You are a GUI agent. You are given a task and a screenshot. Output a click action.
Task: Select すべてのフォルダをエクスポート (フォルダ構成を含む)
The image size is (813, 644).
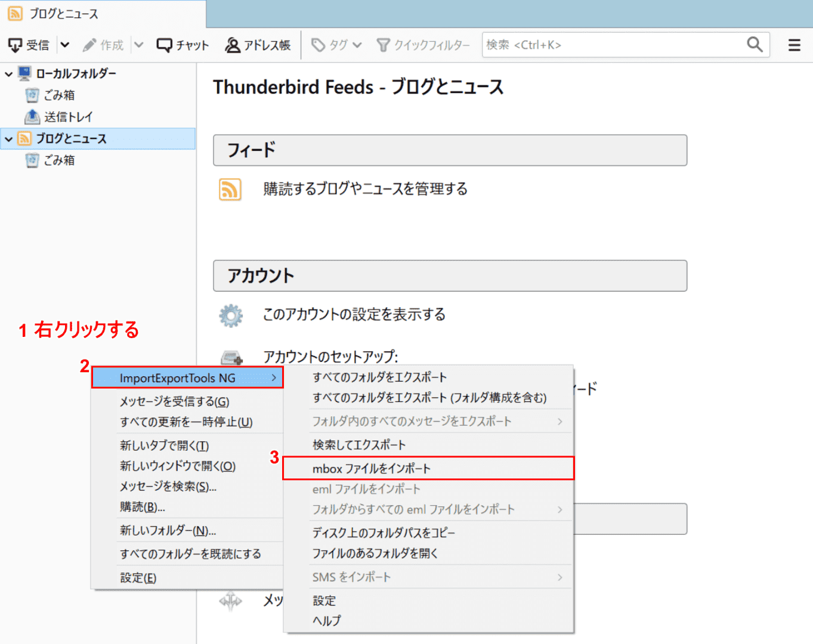coord(428,398)
